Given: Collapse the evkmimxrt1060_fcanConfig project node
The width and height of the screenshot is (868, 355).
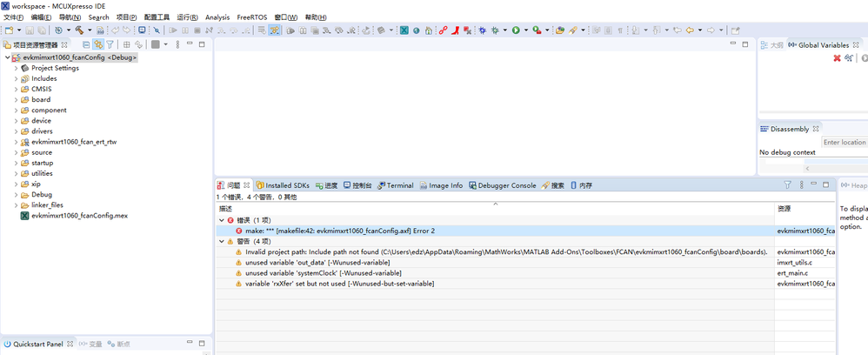Looking at the screenshot, I should pos(7,57).
